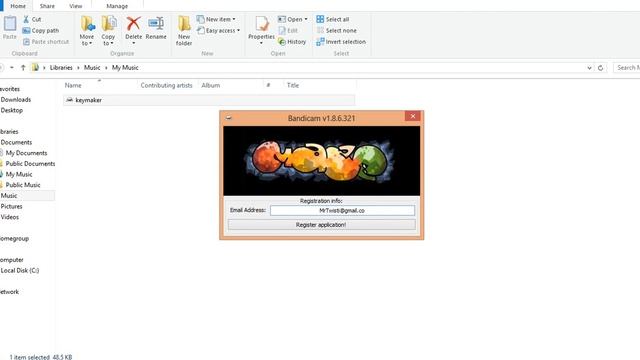Image resolution: width=640 pixels, height=360 pixels.
Task: Click Invert selection
Action: [341, 42]
